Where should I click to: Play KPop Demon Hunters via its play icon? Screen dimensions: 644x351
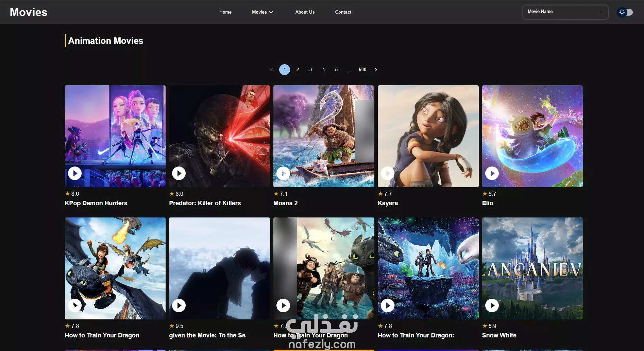point(75,173)
